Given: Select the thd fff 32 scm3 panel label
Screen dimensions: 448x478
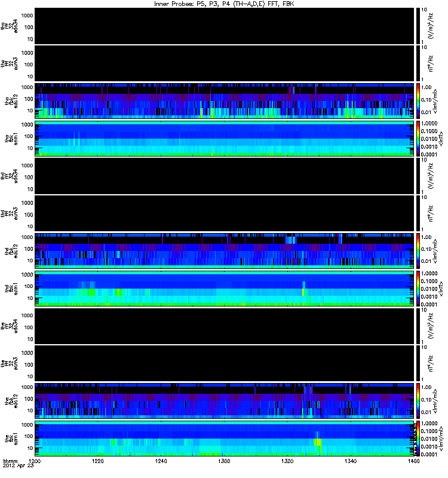Looking at the screenshot, I should [x=10, y=214].
